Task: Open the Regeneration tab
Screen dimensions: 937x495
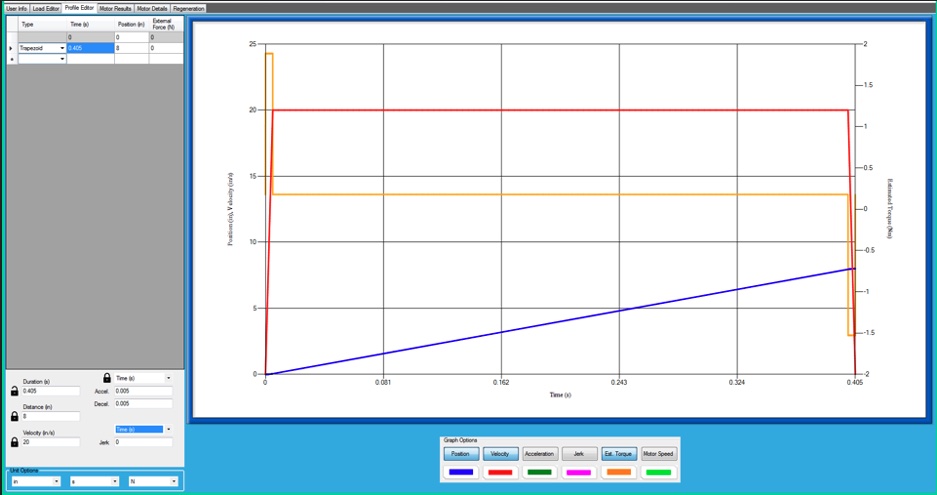Action: point(189,8)
